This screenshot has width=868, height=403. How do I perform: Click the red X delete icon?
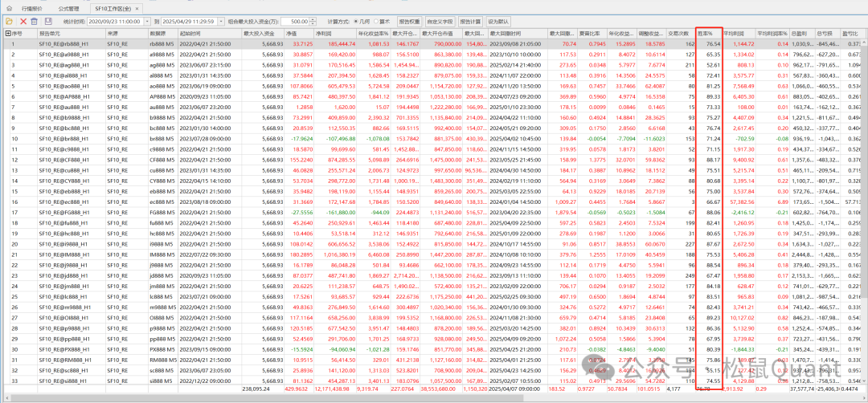coord(23,20)
